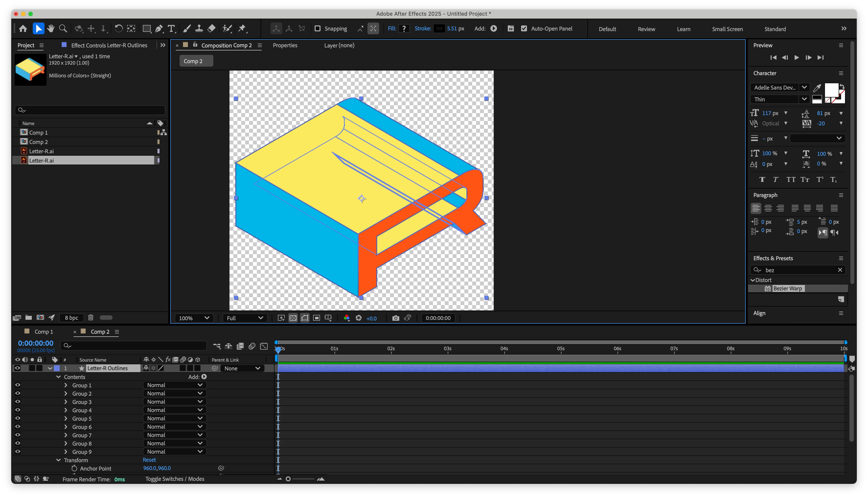Switch to the Comp 1 timeline tab
The image size is (868, 497).
tap(44, 332)
